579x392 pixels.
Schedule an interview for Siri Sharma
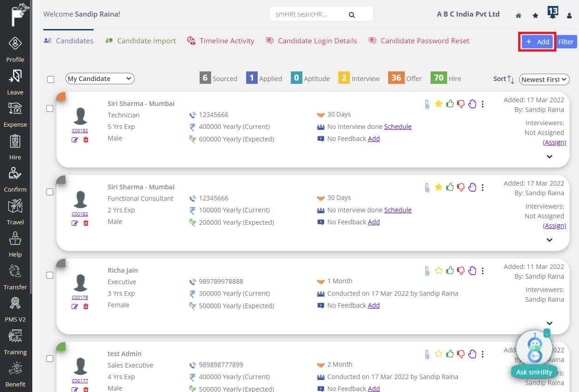click(x=397, y=126)
